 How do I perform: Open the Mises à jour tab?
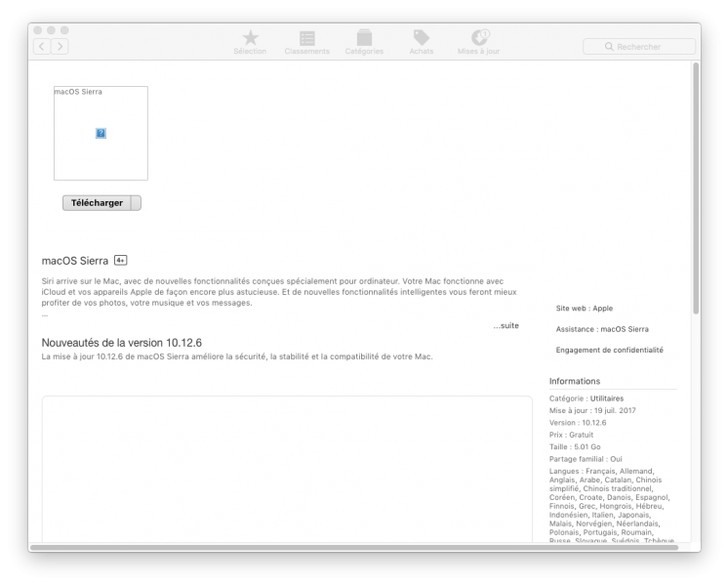[479, 42]
